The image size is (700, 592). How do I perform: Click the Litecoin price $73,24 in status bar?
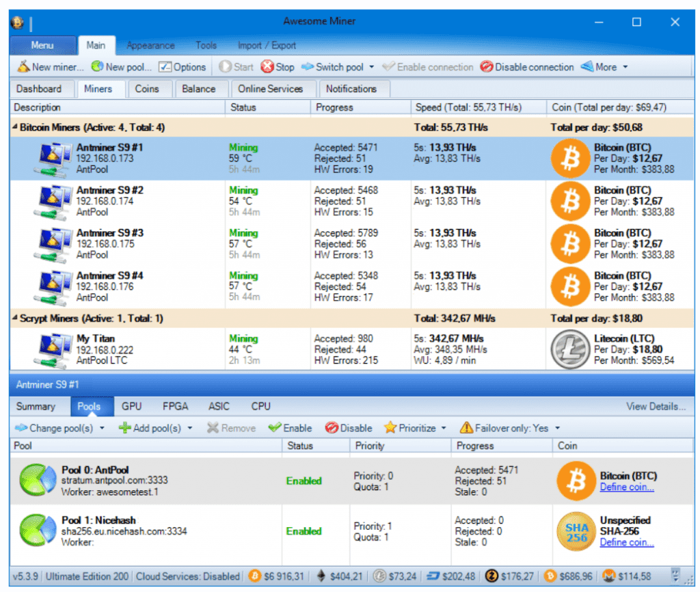coord(394,576)
